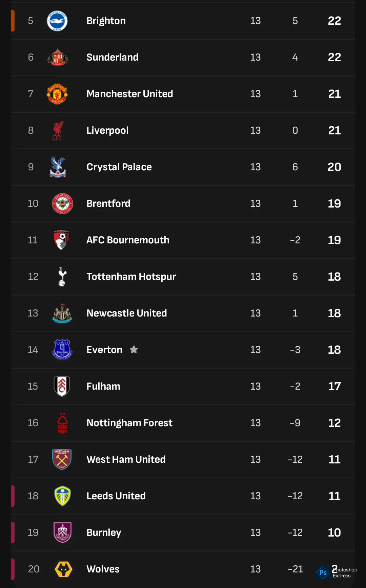The image size is (366, 588).
Task: Select the Leeds United team name
Action: [116, 496]
